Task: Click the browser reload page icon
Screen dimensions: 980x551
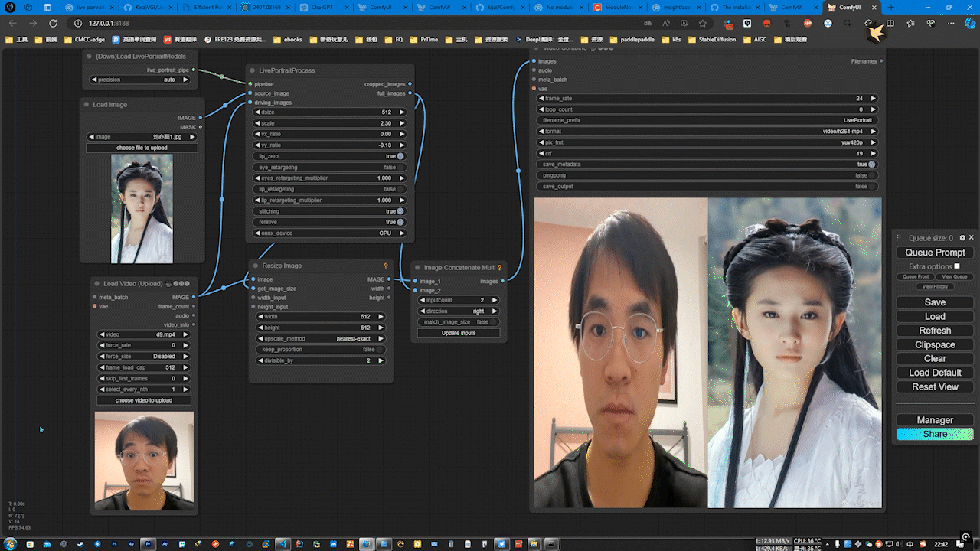Action: pyautogui.click(x=53, y=24)
